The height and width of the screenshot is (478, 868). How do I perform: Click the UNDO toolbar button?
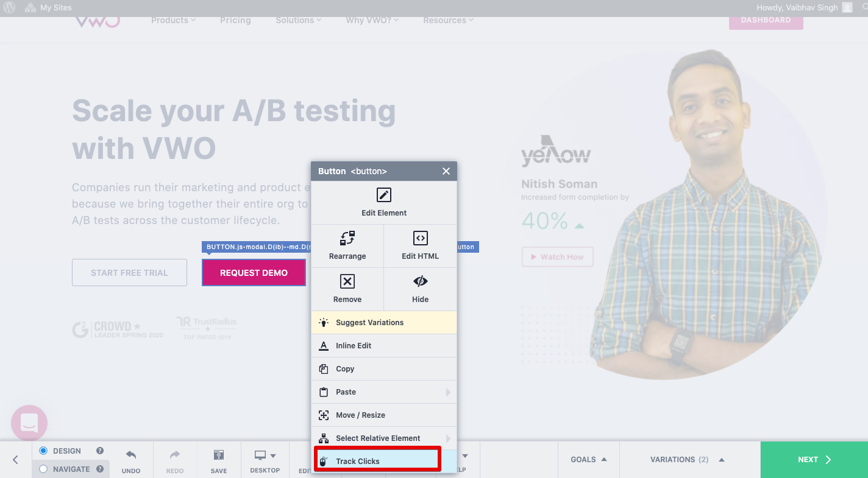coord(131,460)
